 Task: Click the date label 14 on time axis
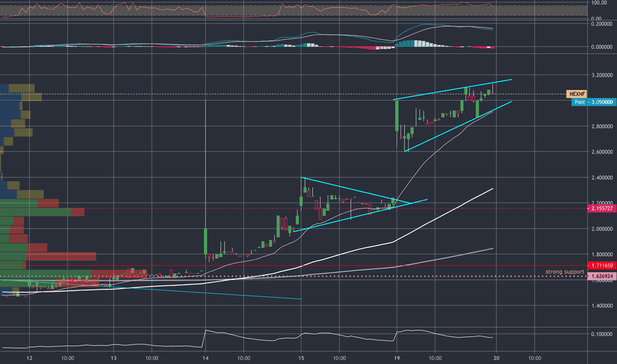point(205,358)
